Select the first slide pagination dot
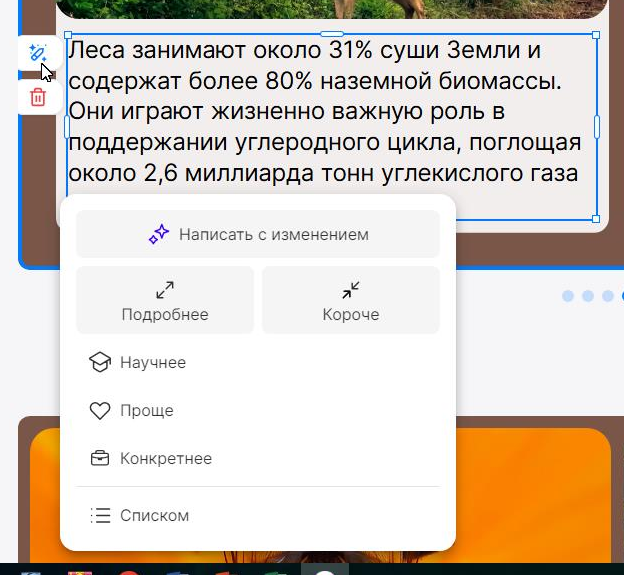 568,296
